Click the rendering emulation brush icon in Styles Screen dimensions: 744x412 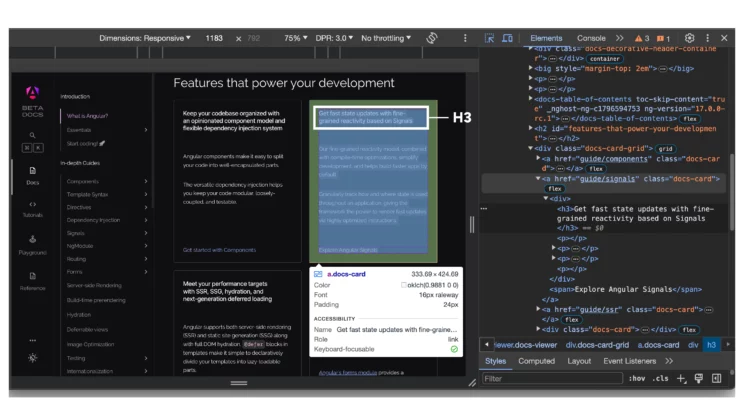[x=698, y=378]
